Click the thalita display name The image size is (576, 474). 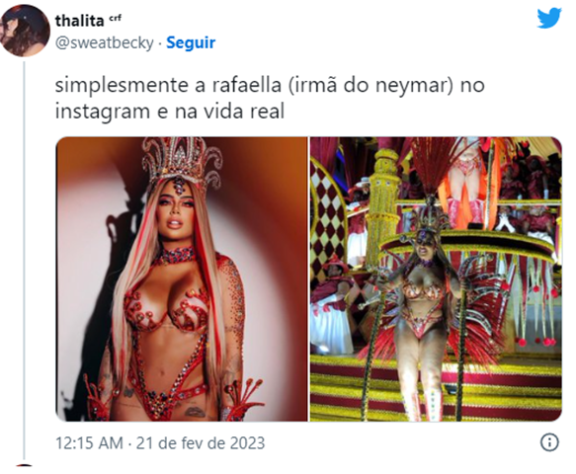[x=79, y=21]
